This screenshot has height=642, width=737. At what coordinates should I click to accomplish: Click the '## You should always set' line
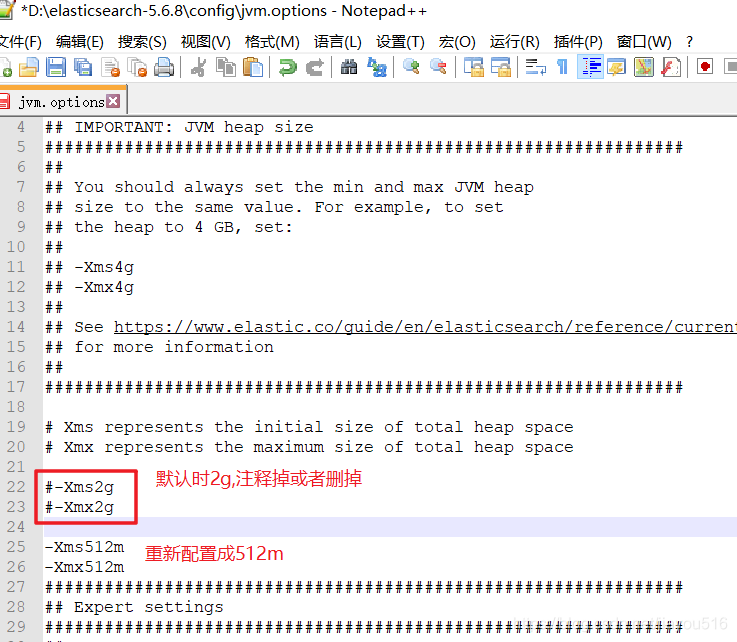290,188
